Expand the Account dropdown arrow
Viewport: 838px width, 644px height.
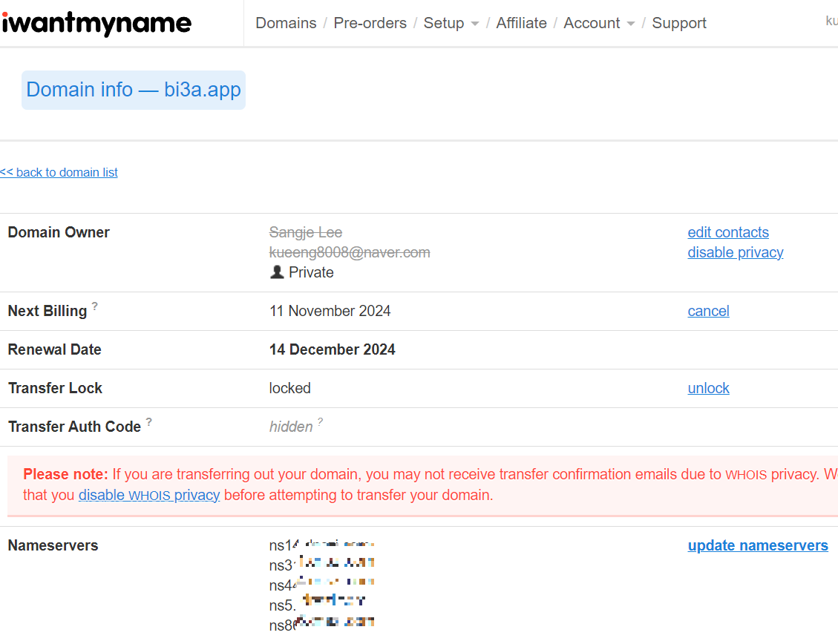click(631, 24)
